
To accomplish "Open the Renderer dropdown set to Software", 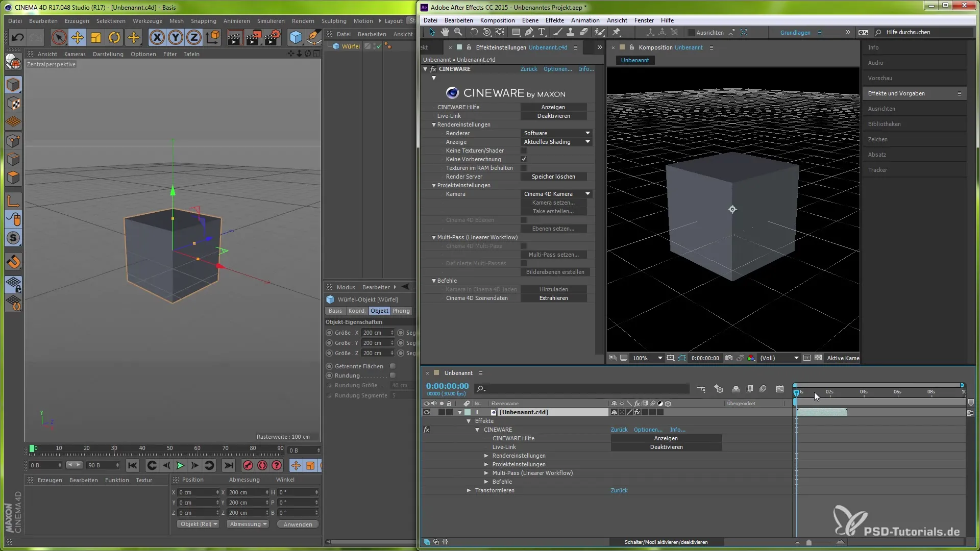I will [x=556, y=133].
